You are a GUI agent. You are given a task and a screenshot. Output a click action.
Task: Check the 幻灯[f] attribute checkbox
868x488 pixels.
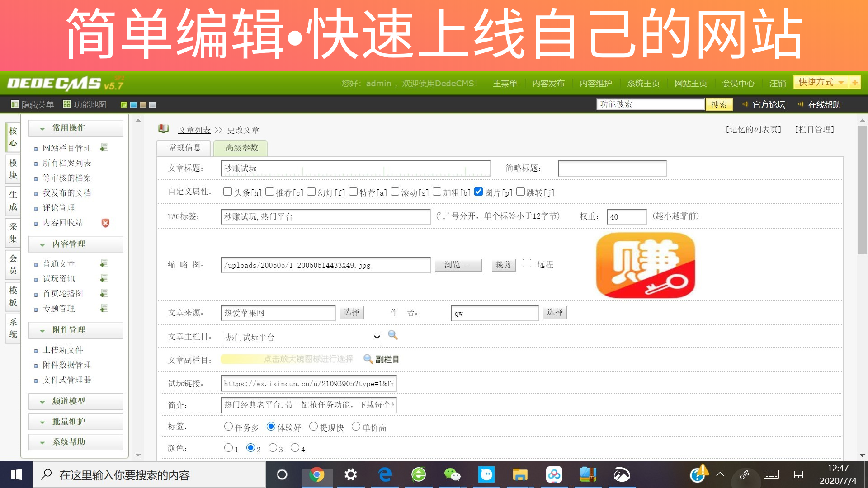pyautogui.click(x=311, y=192)
